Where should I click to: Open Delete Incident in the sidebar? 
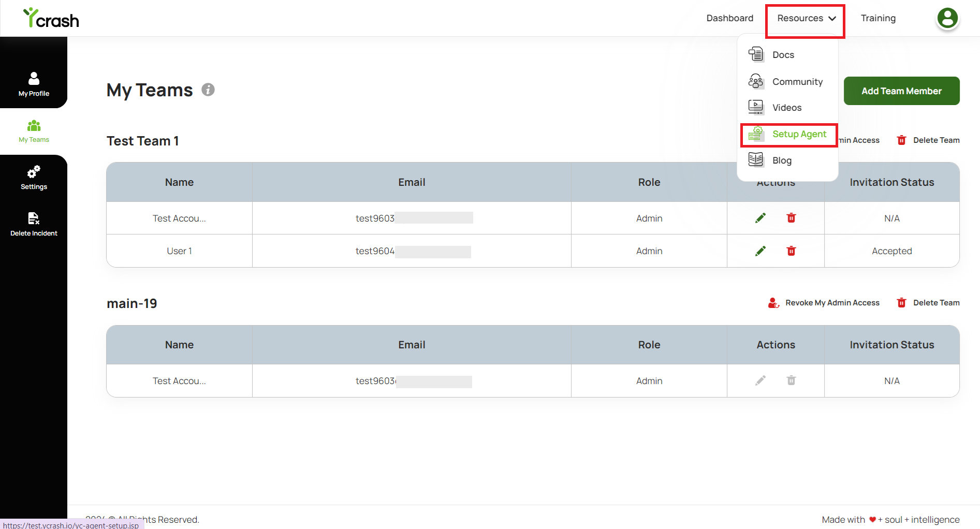pyautogui.click(x=34, y=224)
